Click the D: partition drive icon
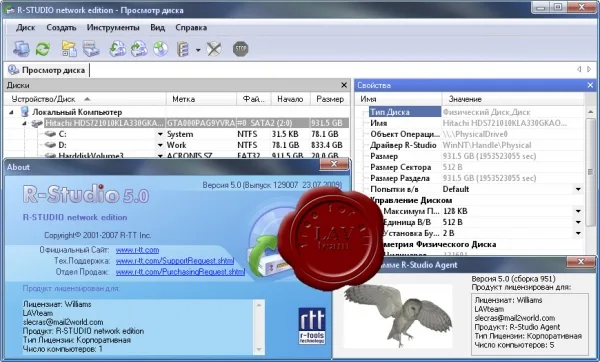The height and width of the screenshot is (362, 600). click(x=50, y=145)
